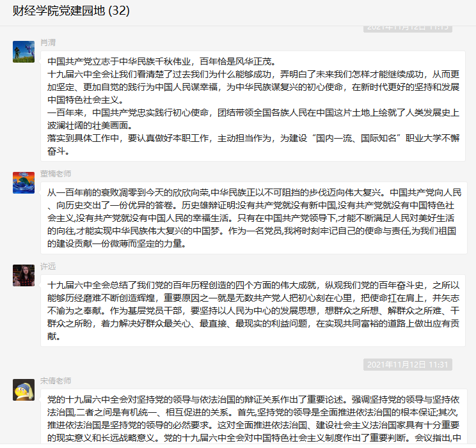Click the partially hidden timestamp at top

pyautogui.click(x=408, y=28)
